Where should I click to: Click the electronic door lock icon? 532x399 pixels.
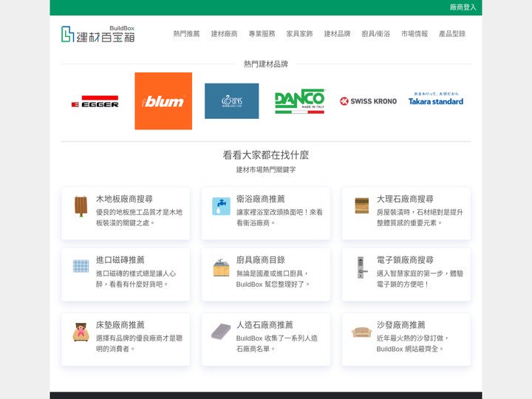[361, 267]
